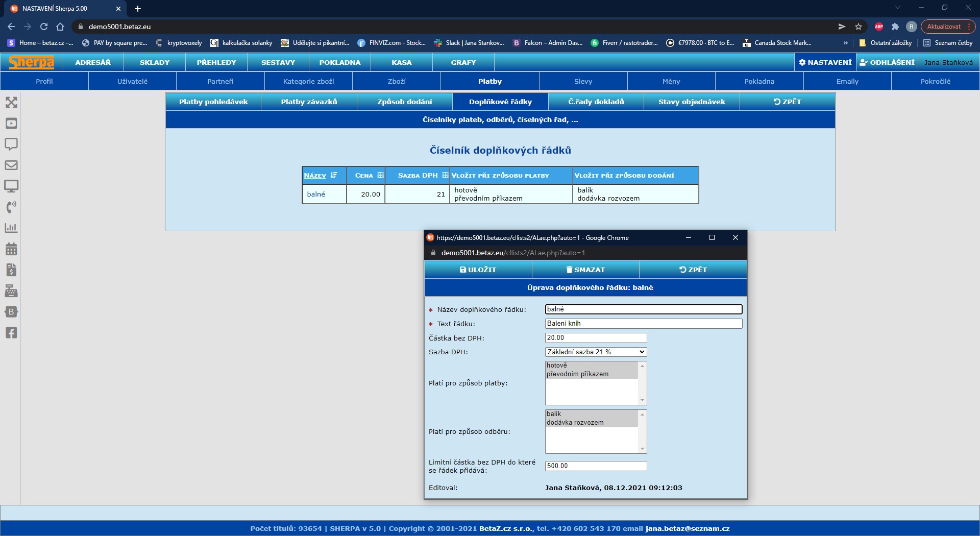Expand the Sazba DPH dropdown
This screenshot has height=536, width=980.
[596, 352]
